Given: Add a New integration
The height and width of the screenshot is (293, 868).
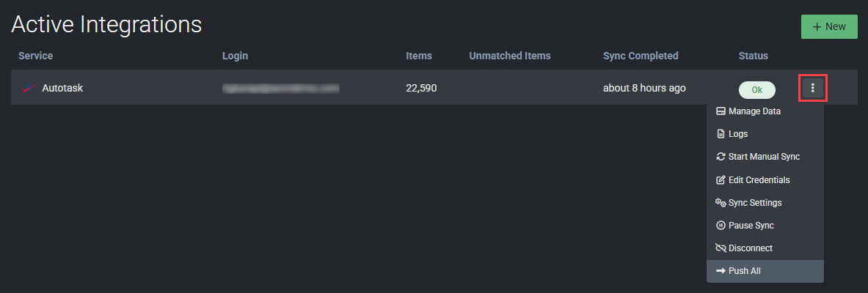Looking at the screenshot, I should (829, 26).
